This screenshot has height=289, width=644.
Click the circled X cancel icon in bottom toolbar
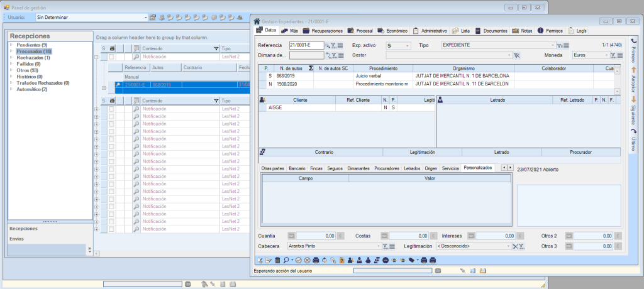click(x=307, y=260)
